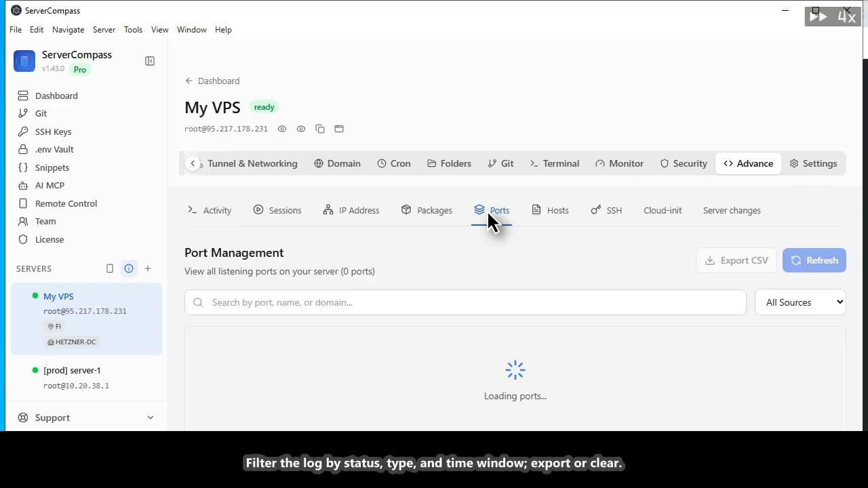
Task: Open the Git server tab
Action: point(500,163)
